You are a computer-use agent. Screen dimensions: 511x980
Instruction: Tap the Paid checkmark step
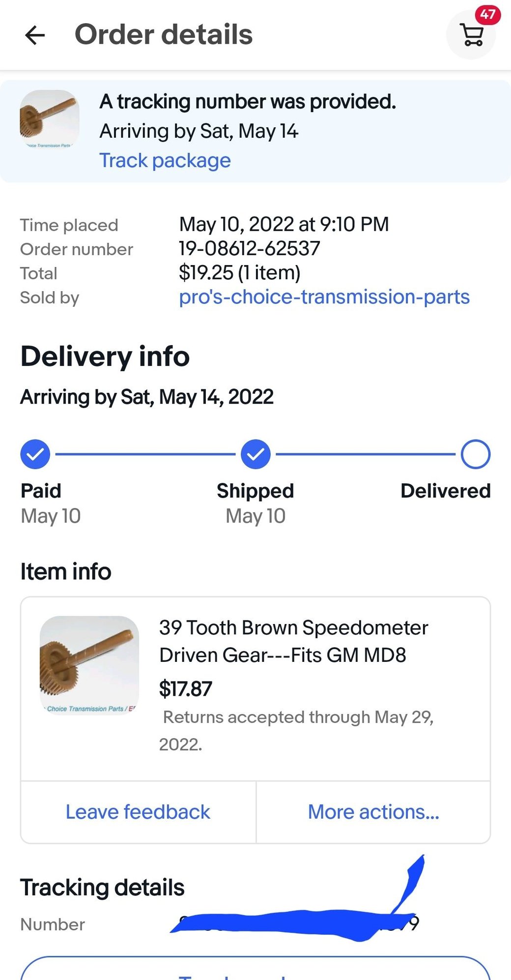coord(35,454)
